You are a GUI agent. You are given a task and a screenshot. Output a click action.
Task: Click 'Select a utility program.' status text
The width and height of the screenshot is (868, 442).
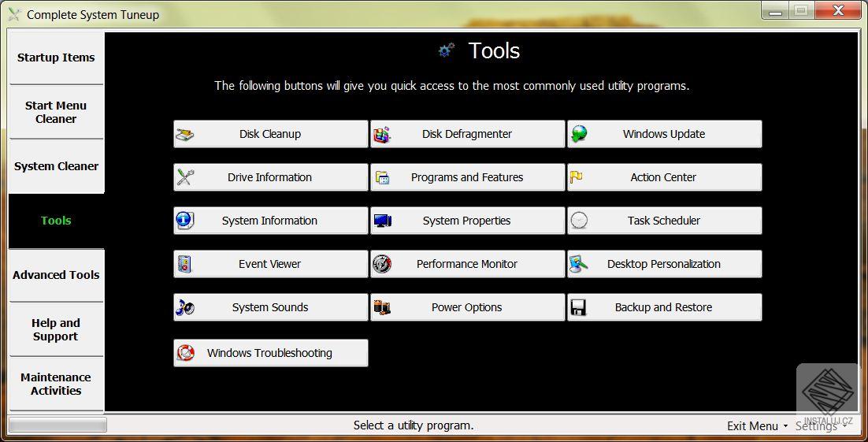click(414, 425)
